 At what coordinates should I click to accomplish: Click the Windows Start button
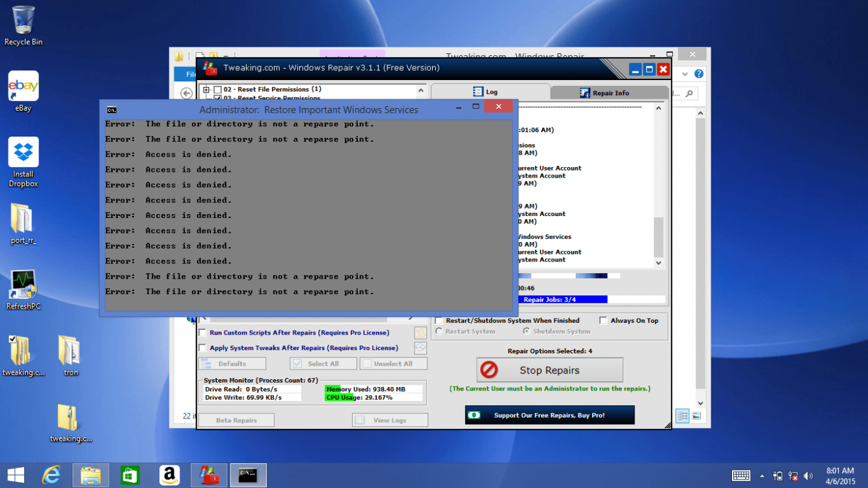(x=16, y=476)
